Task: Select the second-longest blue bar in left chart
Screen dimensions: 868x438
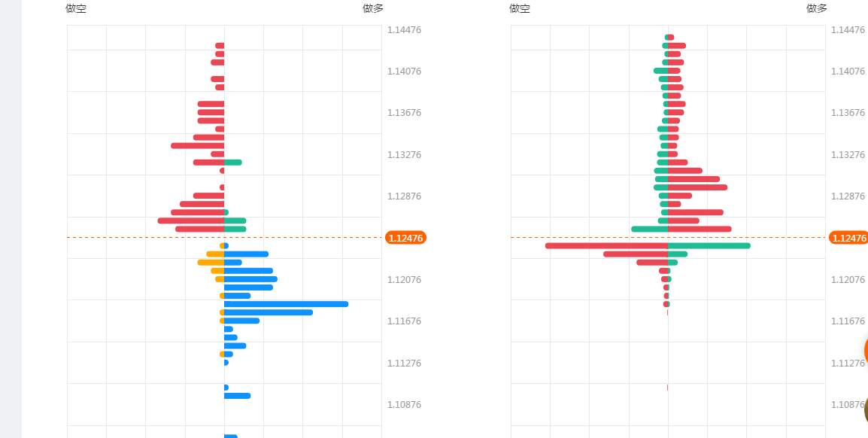Action: tap(269, 312)
